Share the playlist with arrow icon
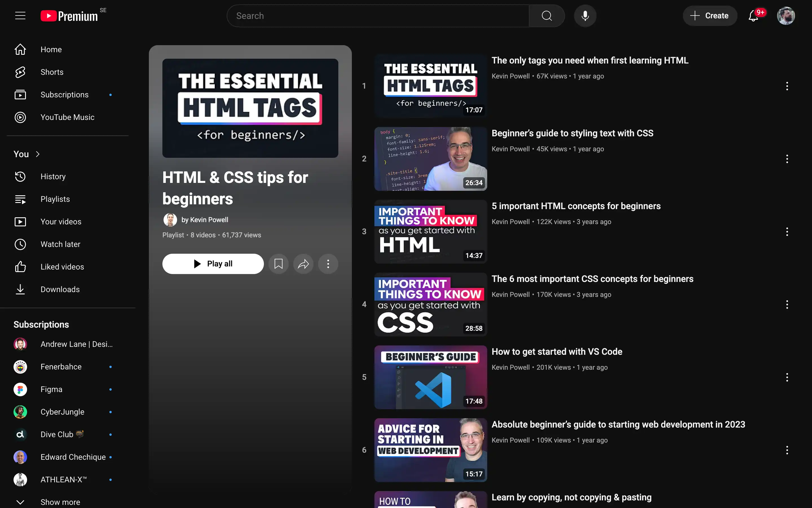The image size is (812, 508). tap(303, 264)
